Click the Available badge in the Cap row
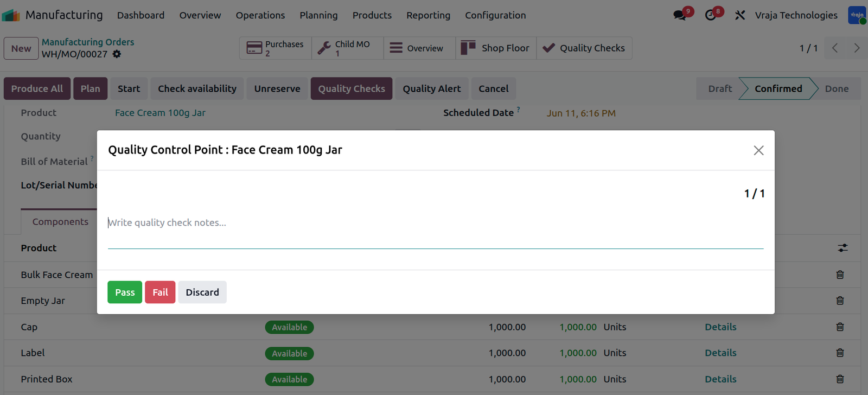868x395 pixels. [x=289, y=327]
